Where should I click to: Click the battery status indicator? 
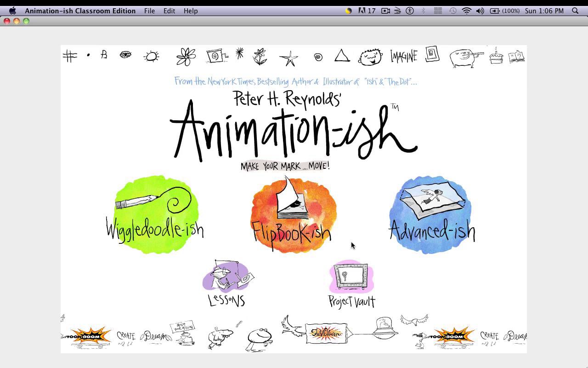tap(504, 11)
